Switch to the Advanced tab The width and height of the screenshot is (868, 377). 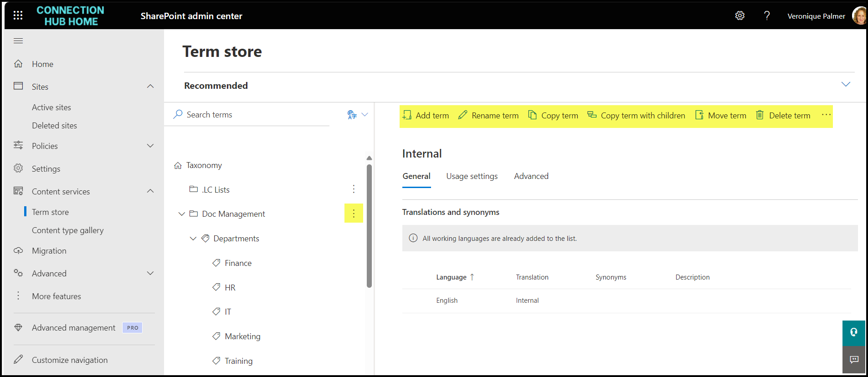tap(531, 176)
